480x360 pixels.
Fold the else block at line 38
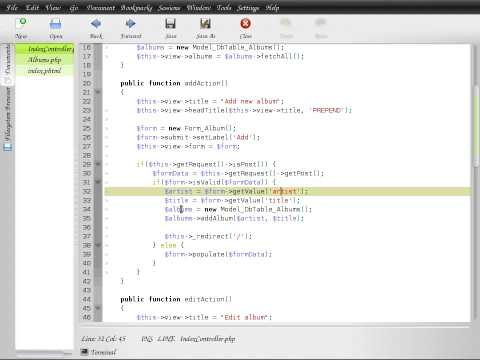(98, 245)
